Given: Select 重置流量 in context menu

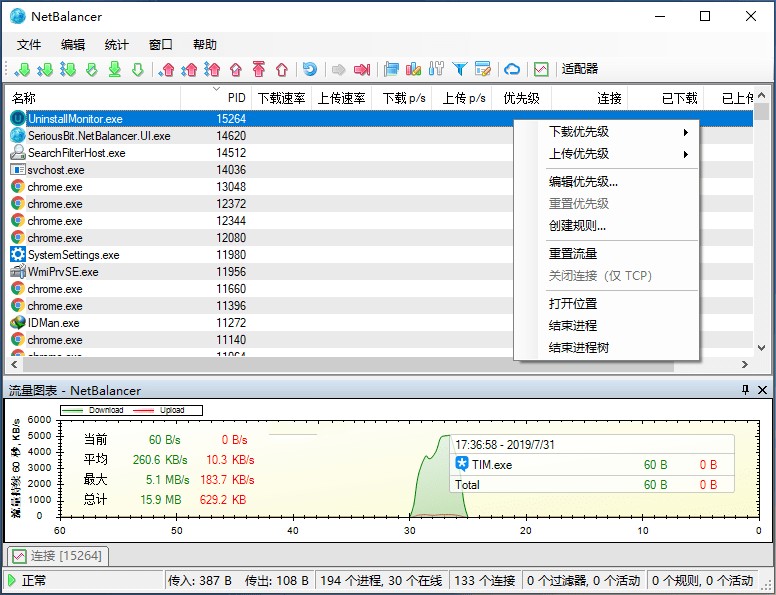Looking at the screenshot, I should (607, 254).
